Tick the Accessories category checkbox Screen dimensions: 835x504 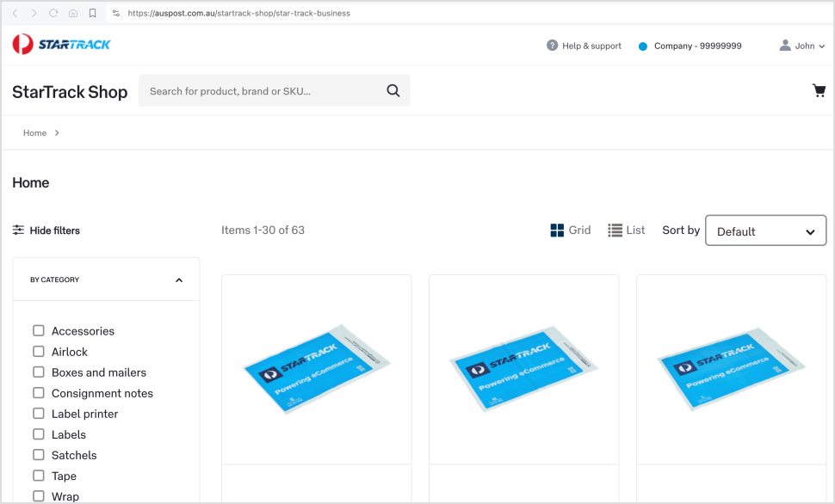pos(39,330)
